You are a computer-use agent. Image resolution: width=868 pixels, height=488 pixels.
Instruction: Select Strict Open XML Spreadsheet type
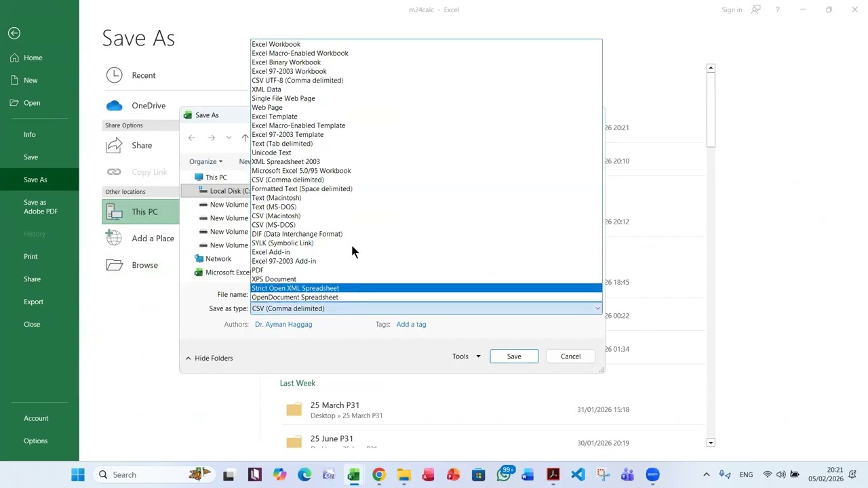(426, 288)
